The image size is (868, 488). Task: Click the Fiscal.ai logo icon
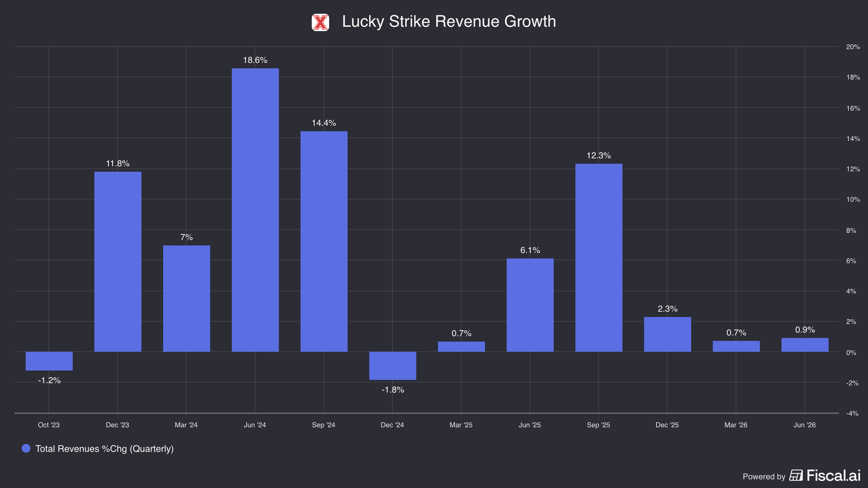coord(796,475)
